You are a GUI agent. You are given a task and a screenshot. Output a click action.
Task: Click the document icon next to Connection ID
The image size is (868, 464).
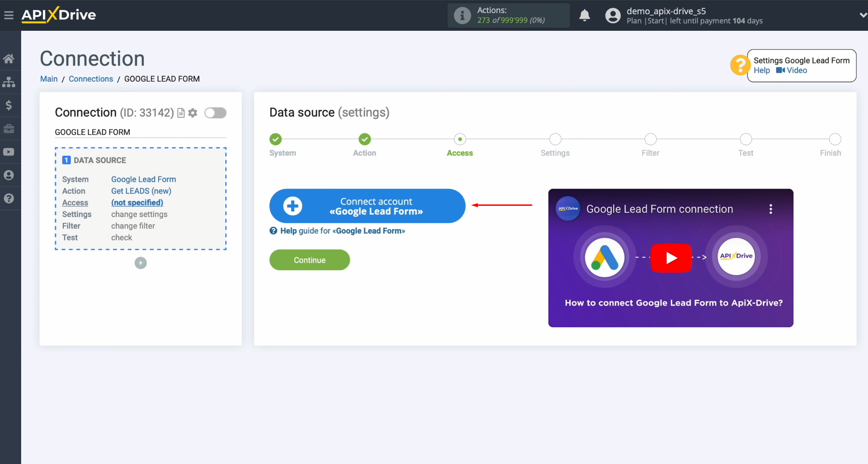[180, 113]
